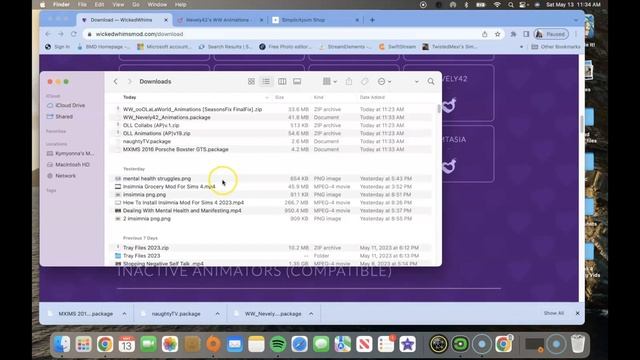The height and width of the screenshot is (360, 640).
Task: Open Chrome's tab search chevron
Action: point(576,20)
